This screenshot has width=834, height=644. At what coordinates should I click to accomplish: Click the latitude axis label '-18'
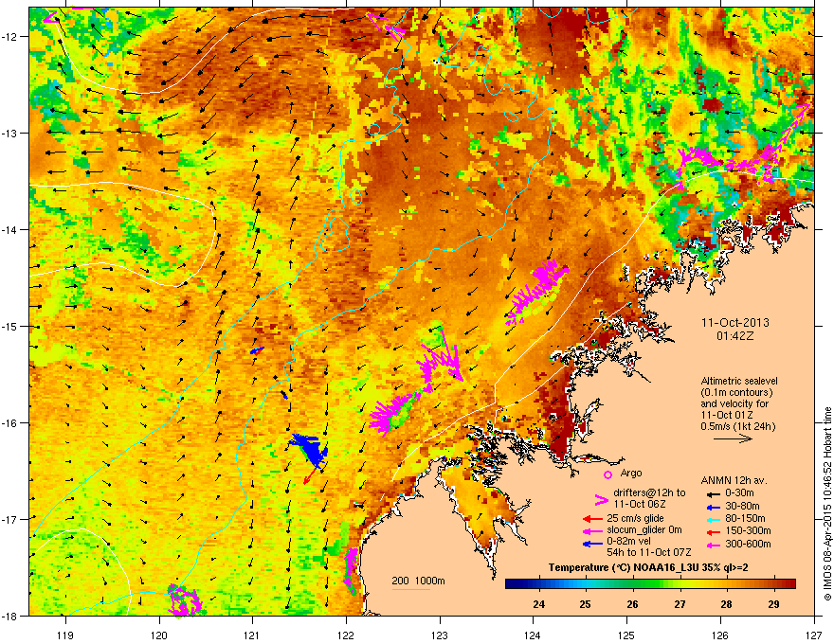9,616
